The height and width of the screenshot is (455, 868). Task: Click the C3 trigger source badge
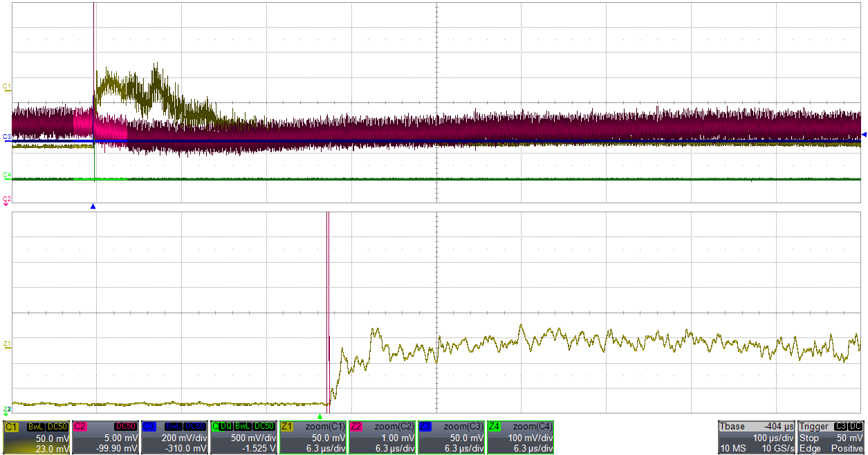point(840,427)
